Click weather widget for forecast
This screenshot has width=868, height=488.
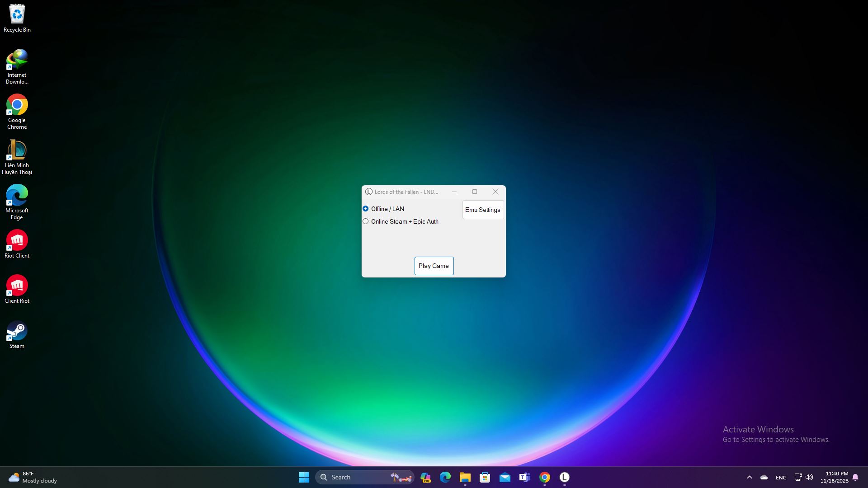pyautogui.click(x=33, y=477)
